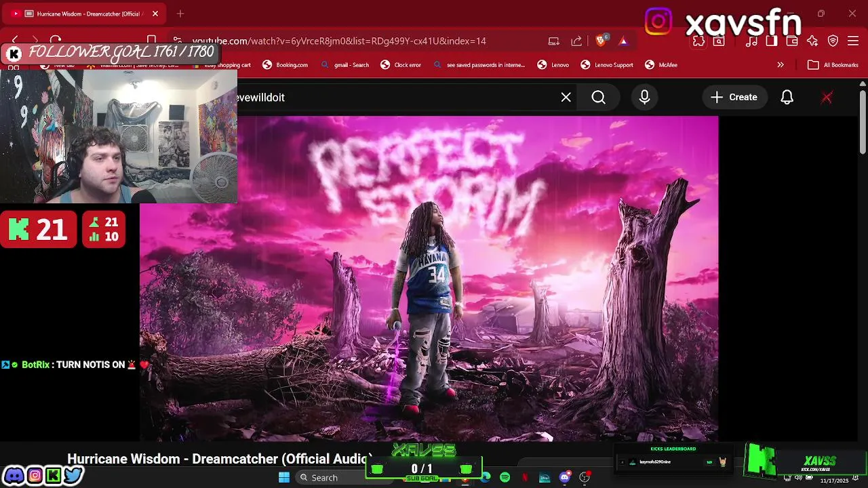Open Netflix from the taskbar
The image size is (868, 488).
click(525, 478)
